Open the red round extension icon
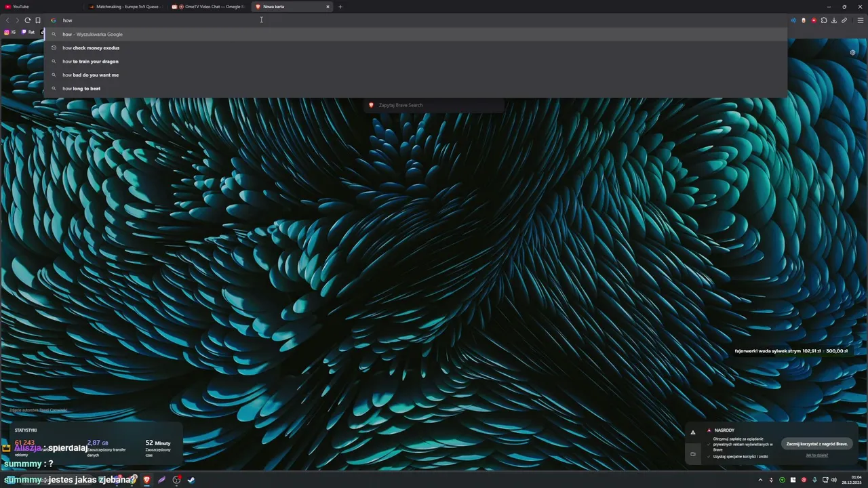Viewport: 868px width, 488px height. [814, 20]
